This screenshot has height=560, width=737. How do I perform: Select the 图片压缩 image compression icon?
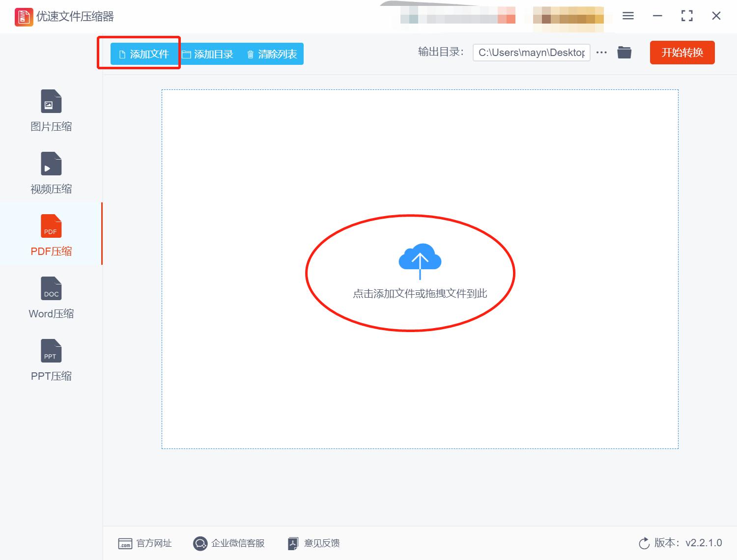pos(51,101)
